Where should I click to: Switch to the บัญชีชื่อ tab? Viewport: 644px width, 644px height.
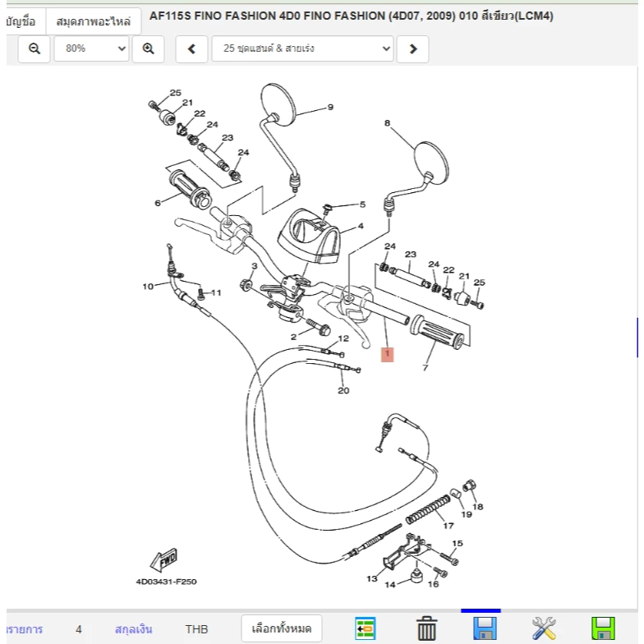click(x=21, y=21)
